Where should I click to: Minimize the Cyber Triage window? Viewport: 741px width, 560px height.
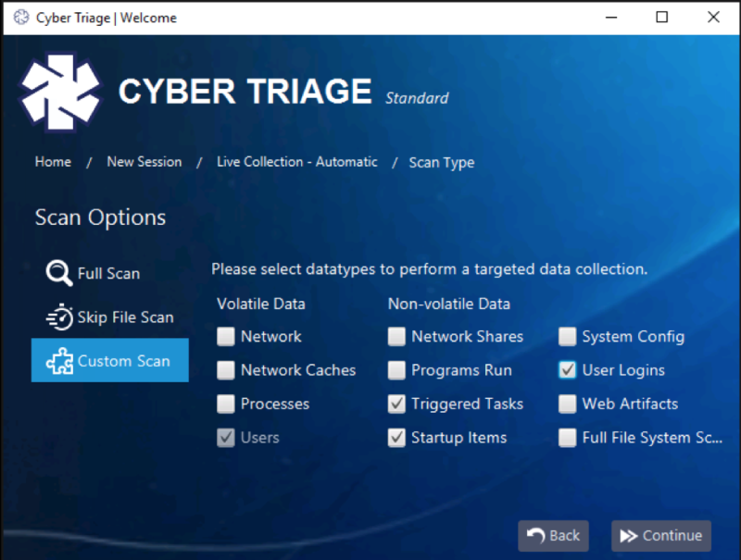tap(611, 18)
